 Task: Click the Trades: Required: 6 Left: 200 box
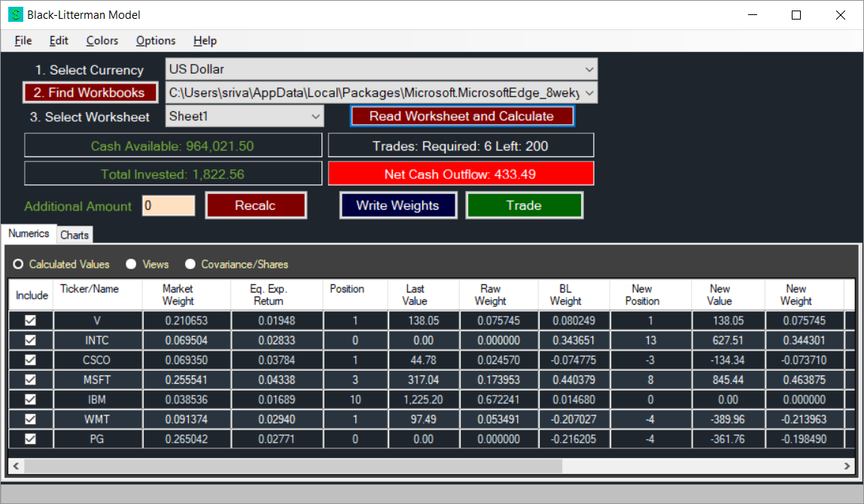pos(461,146)
